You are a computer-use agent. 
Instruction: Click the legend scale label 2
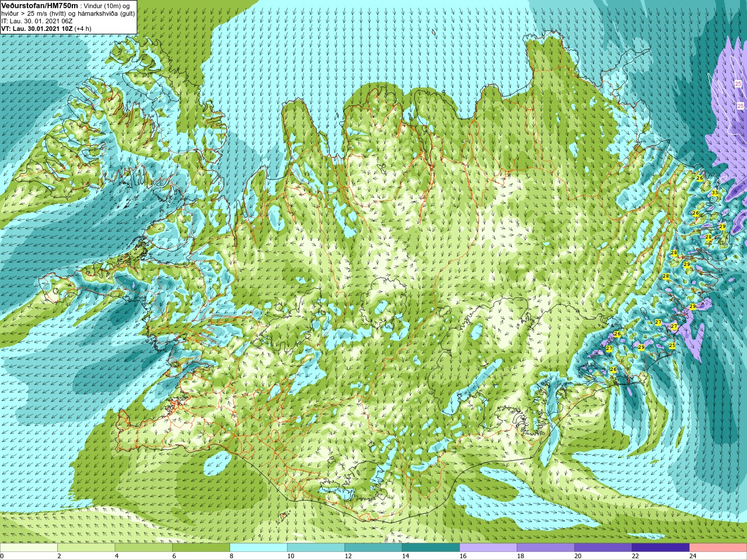click(x=59, y=556)
